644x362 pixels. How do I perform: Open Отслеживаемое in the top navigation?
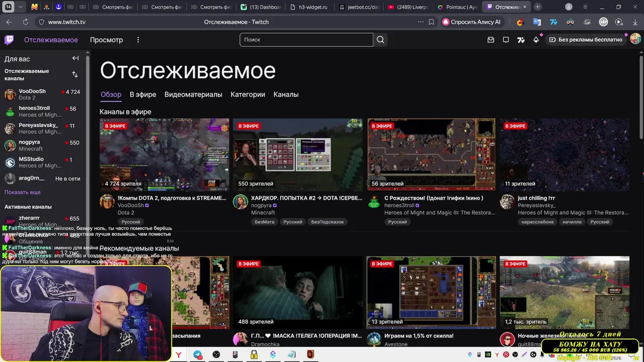tap(51, 40)
